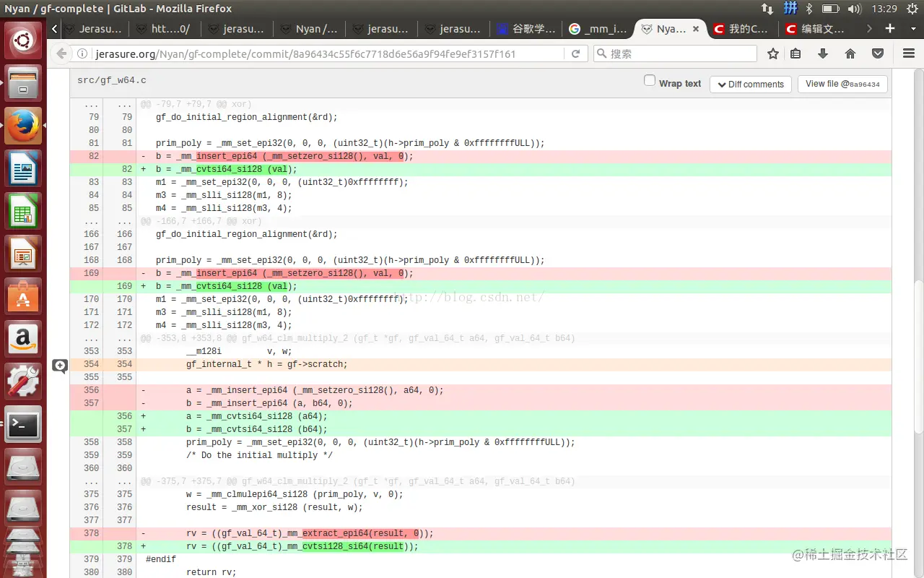The image size is (924, 578).
Task: Open the clock showing 13:29
Action: (884, 9)
